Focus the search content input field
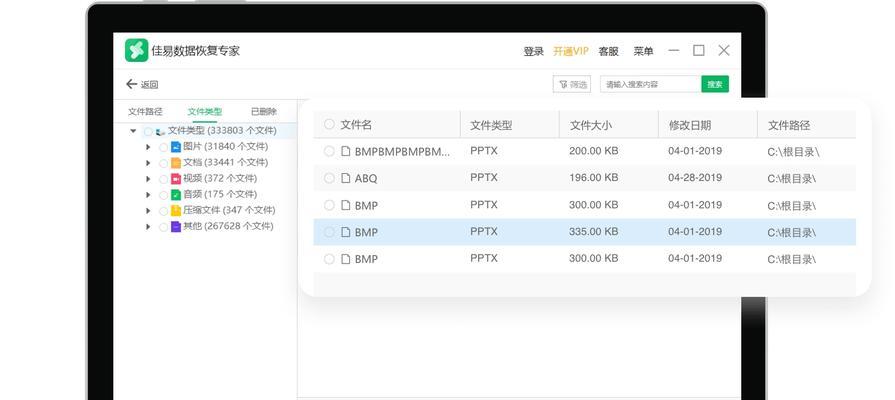This screenshot has width=895, height=400. [651, 84]
